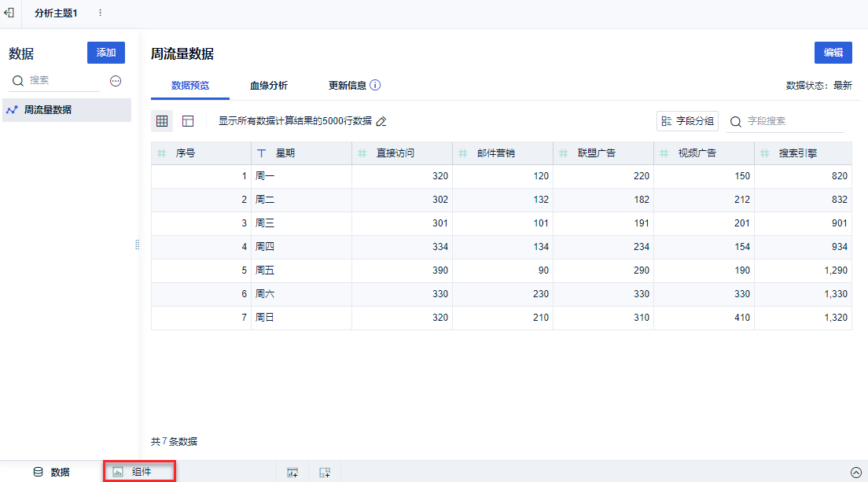The image size is (868, 482).
Task: Open the 组件 tab at bottom
Action: click(140, 472)
